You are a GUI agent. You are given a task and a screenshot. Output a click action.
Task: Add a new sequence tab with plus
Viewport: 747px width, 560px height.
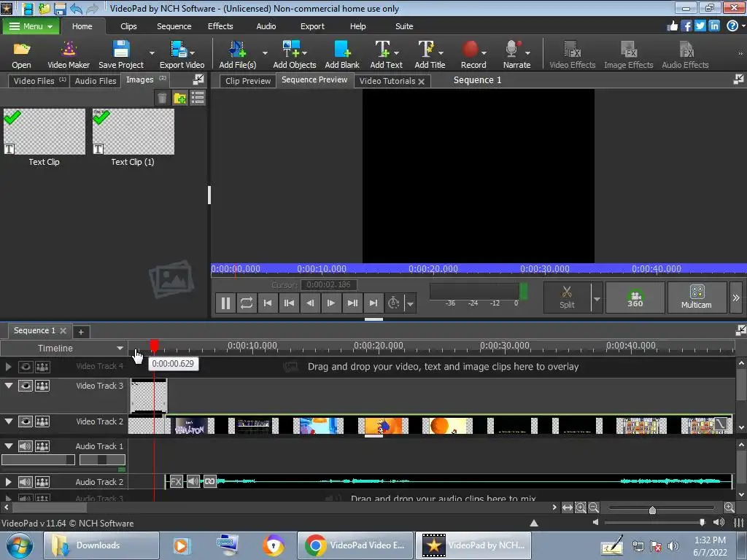[x=81, y=332]
